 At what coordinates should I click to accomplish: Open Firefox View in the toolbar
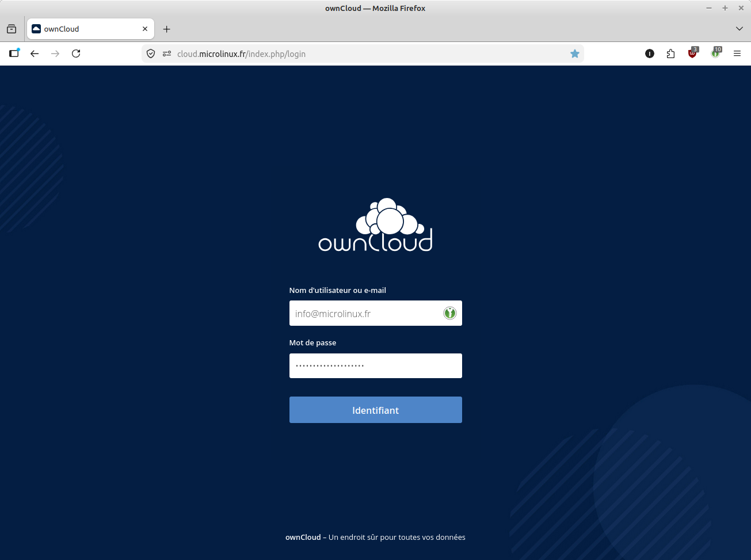(x=14, y=53)
